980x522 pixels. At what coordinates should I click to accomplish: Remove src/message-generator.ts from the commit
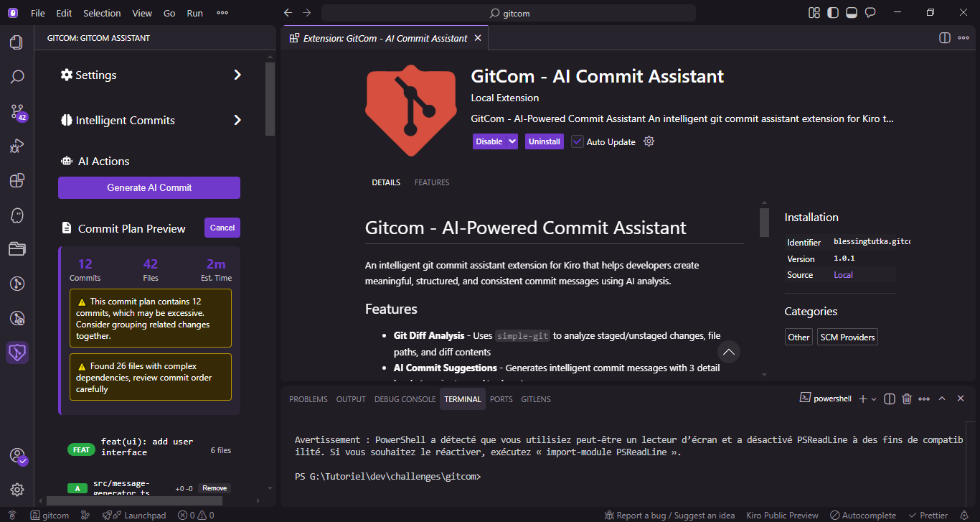[215, 488]
